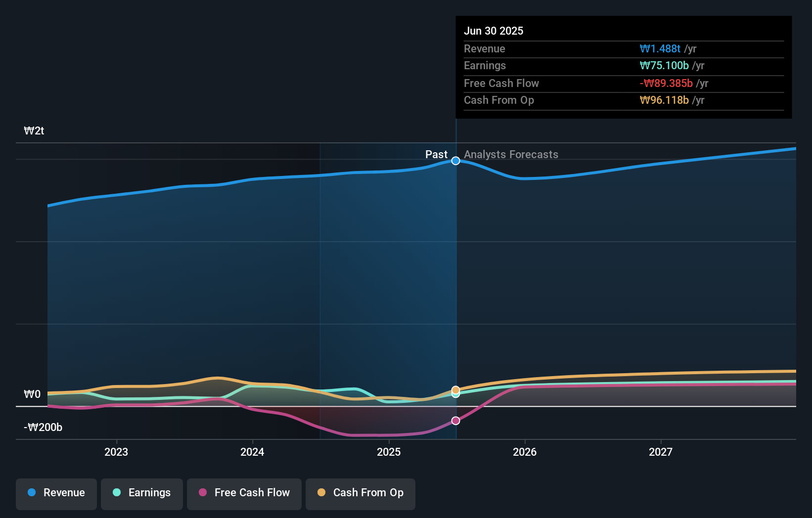812x518 pixels.
Task: Open the Jun 30 2025 tooltip header
Action: [x=494, y=31]
